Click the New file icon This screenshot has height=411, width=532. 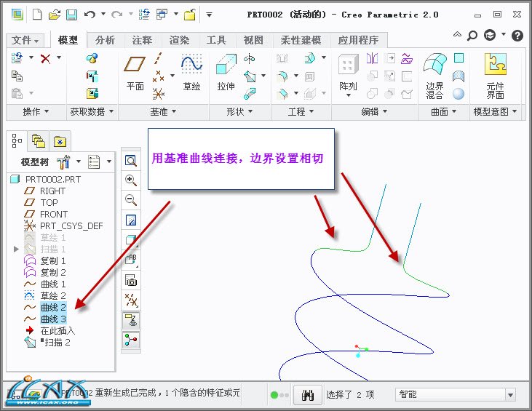[x=37, y=15]
